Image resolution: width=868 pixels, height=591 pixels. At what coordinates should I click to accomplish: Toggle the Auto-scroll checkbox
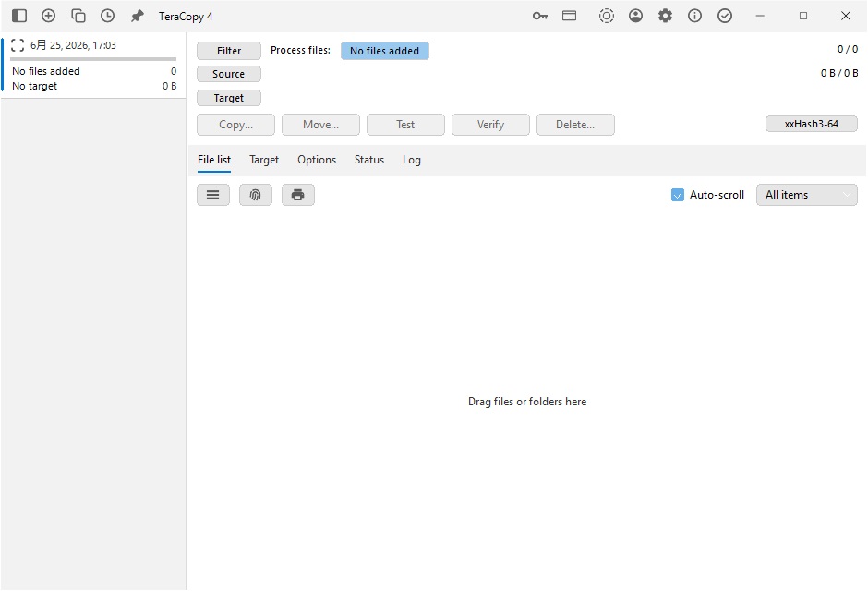[x=678, y=195]
